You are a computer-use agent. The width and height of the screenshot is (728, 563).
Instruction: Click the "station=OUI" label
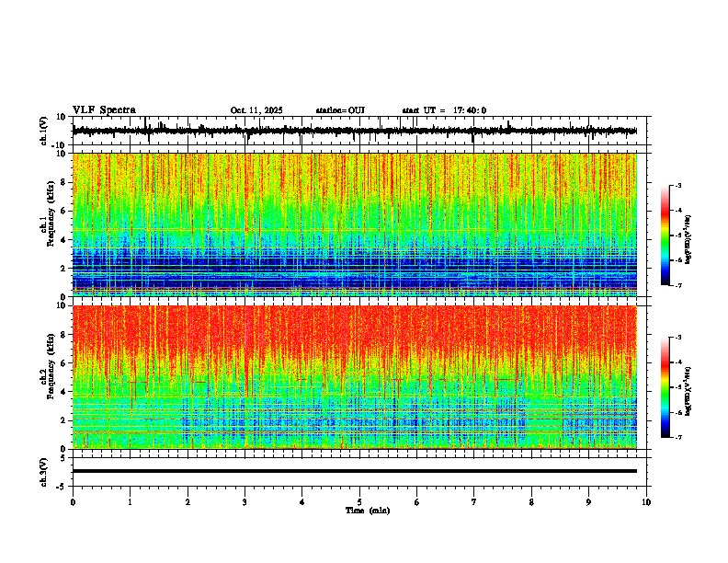(340, 110)
